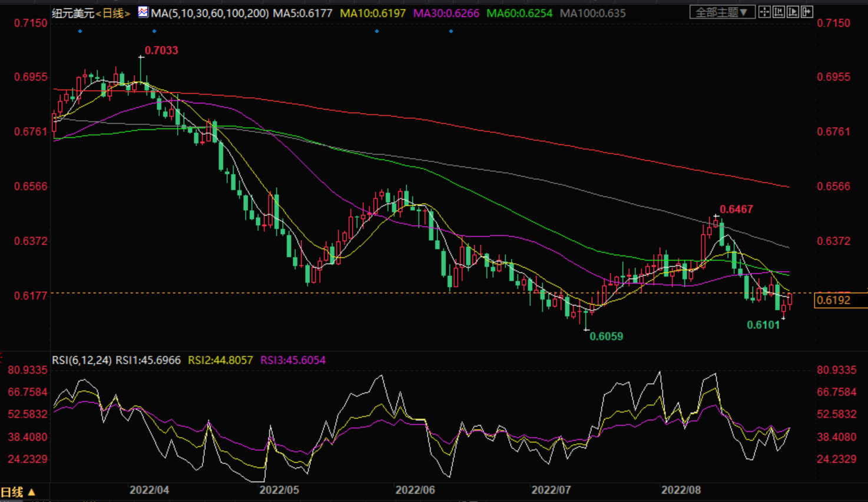Click the 2022/08 date marker on time axis
The image size is (868, 502).
pos(681,490)
